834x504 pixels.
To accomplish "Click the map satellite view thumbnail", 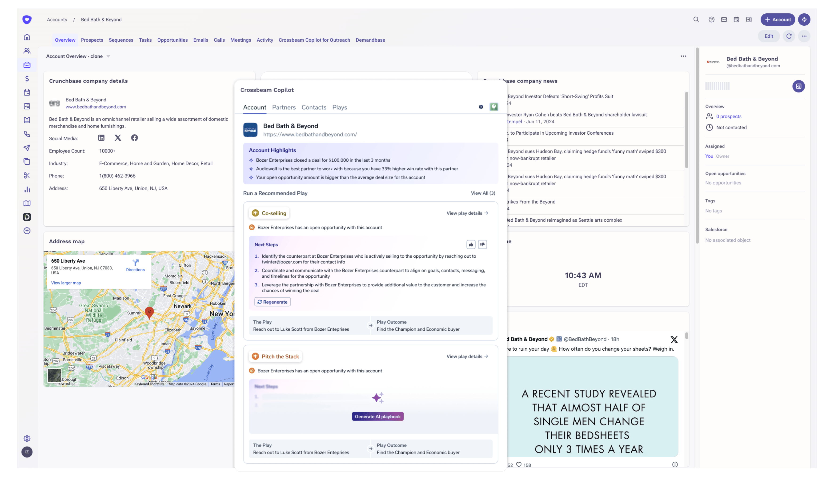I will (54, 375).
